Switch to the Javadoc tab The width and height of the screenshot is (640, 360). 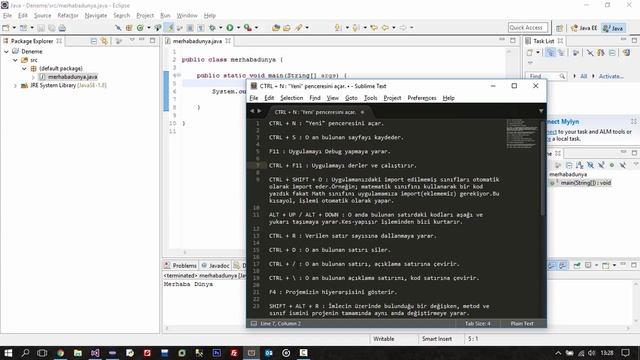pyautogui.click(x=216, y=265)
